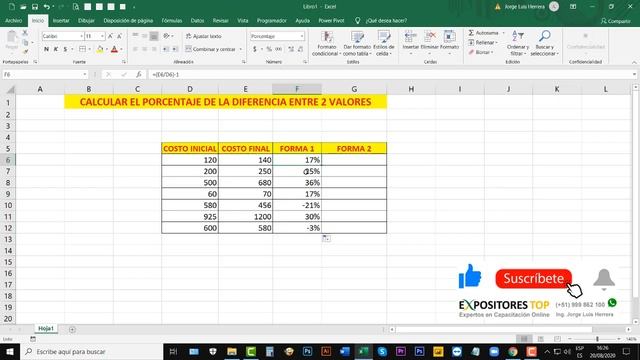640x360 pixels.
Task: Click Autosuma button
Action: point(484,33)
